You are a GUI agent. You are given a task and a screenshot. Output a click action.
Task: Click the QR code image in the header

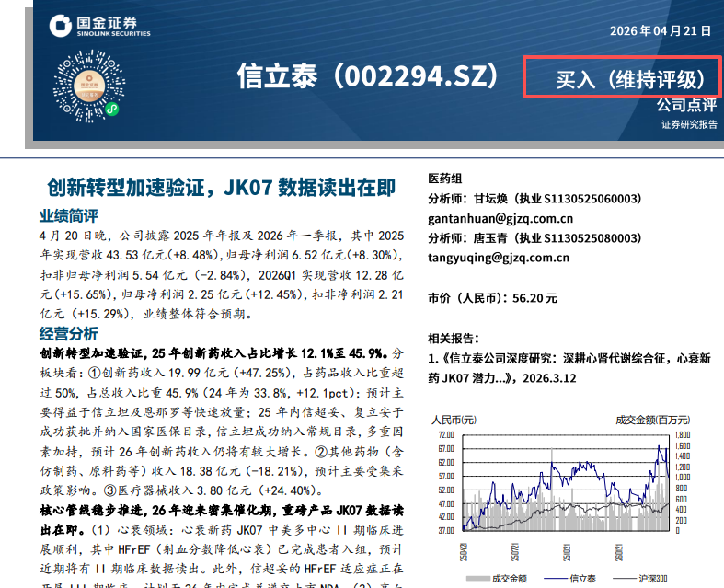89,86
